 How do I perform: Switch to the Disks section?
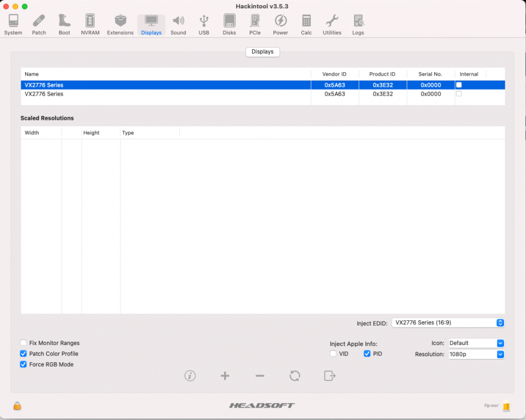point(230,25)
